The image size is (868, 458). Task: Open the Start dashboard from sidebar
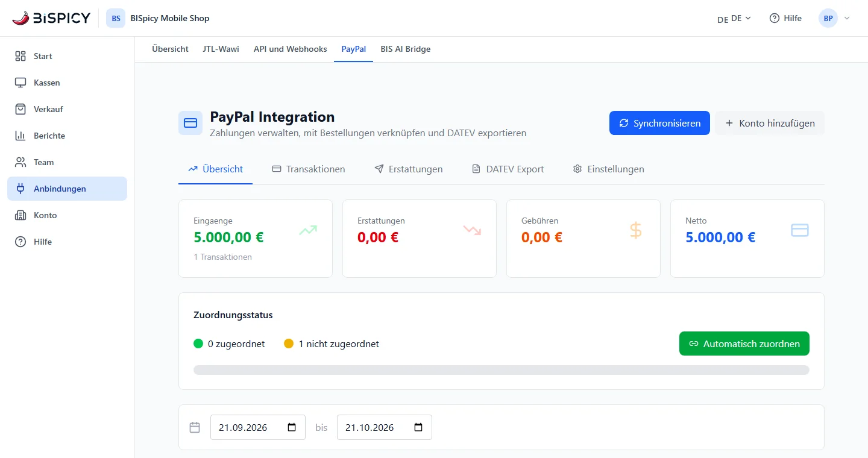click(67, 56)
